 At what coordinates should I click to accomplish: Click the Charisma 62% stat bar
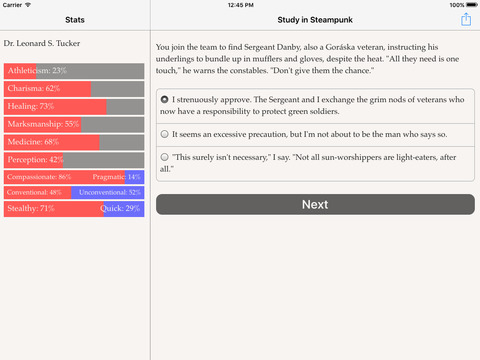[x=74, y=89]
